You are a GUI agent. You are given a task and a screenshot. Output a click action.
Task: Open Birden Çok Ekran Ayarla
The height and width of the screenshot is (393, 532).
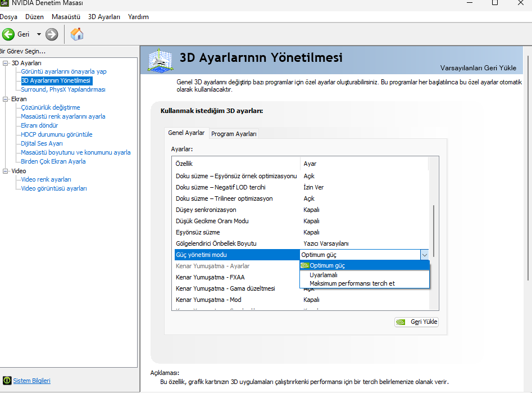coord(53,162)
